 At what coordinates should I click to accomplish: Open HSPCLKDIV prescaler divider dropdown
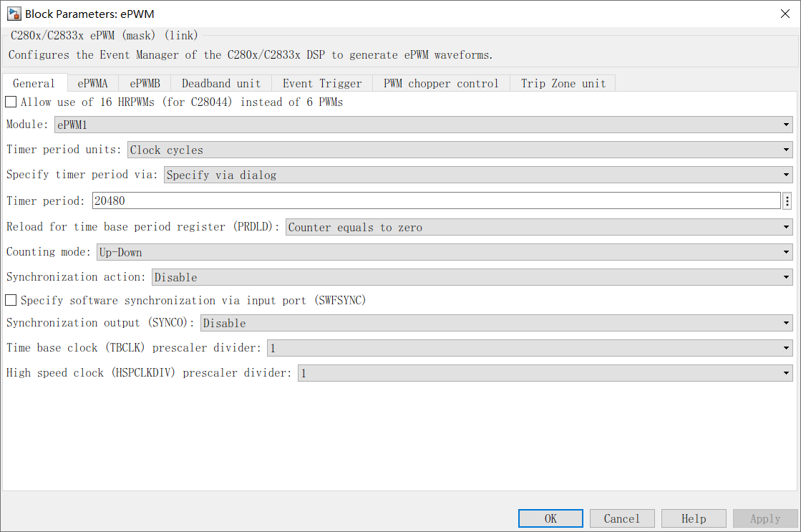545,373
